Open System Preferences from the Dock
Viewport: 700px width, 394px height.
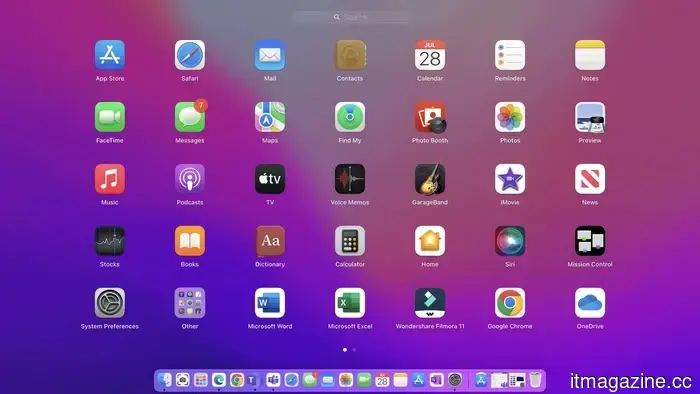click(455, 380)
